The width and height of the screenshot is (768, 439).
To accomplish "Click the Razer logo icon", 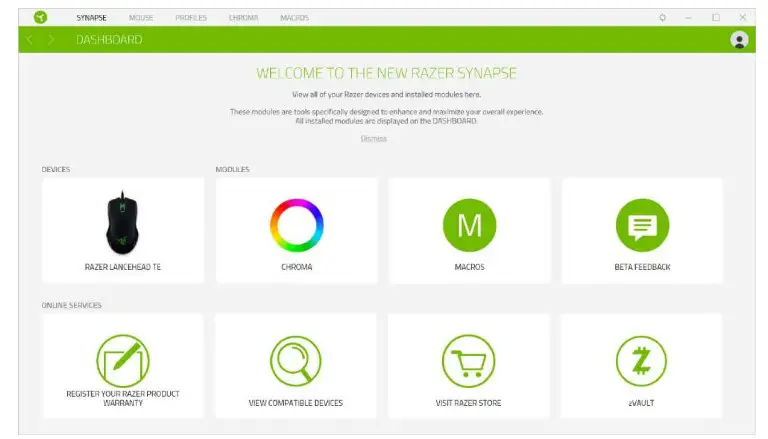I will 41,17.
